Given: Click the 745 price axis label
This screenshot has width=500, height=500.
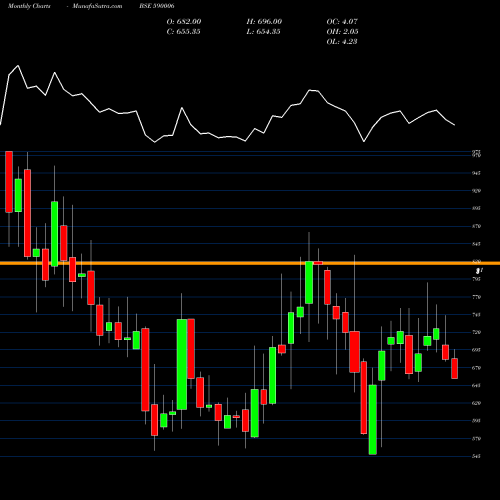Looking at the screenshot, I should [x=476, y=314].
